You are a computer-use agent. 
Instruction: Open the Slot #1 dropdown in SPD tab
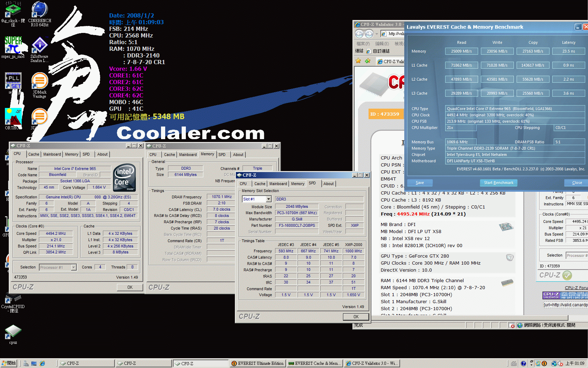(x=268, y=199)
